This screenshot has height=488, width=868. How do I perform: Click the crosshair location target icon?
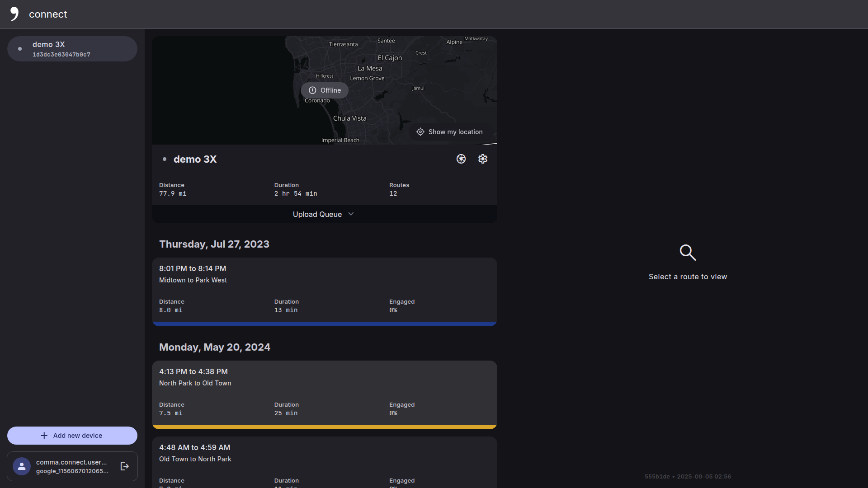(x=420, y=132)
